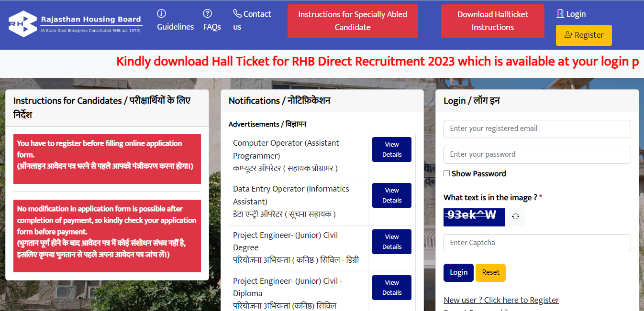Focus the registered email input field
644x311 pixels.
[537, 129]
